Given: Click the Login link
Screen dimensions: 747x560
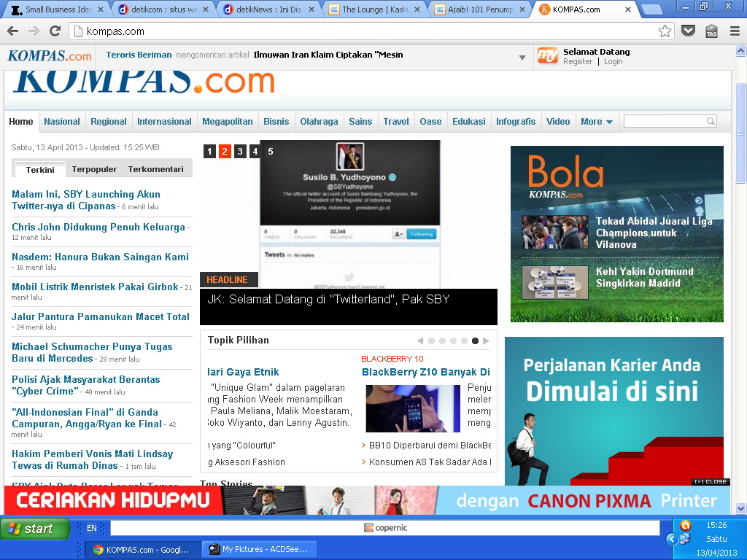Looking at the screenshot, I should click(x=613, y=62).
